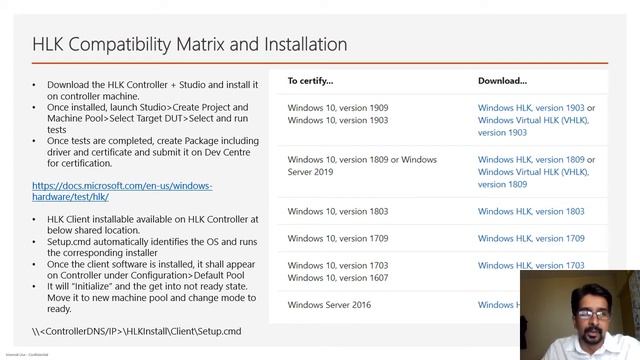Click the bullet starting "Once installed, launch Studio"
Image resolution: width=640 pixels, height=360 pixels.
coord(148,118)
